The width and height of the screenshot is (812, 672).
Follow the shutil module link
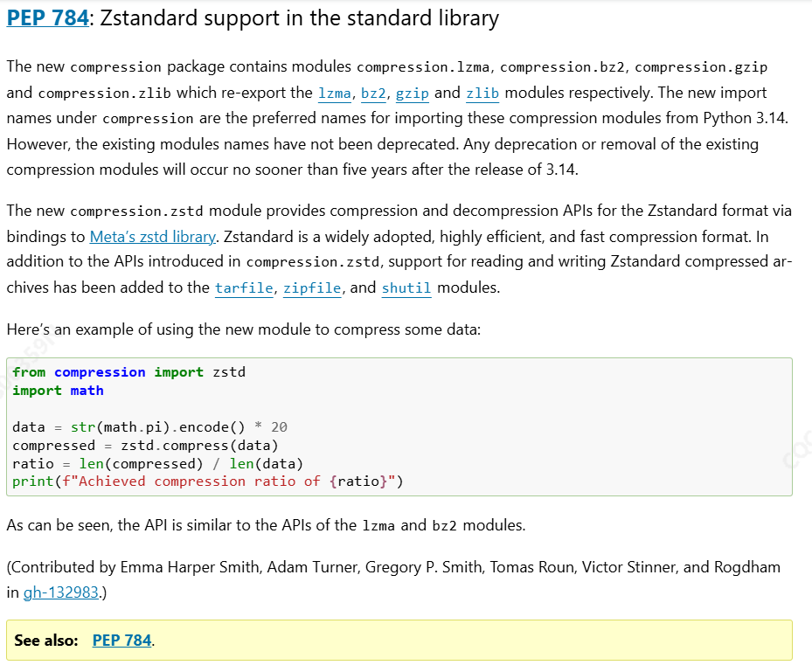click(x=406, y=288)
